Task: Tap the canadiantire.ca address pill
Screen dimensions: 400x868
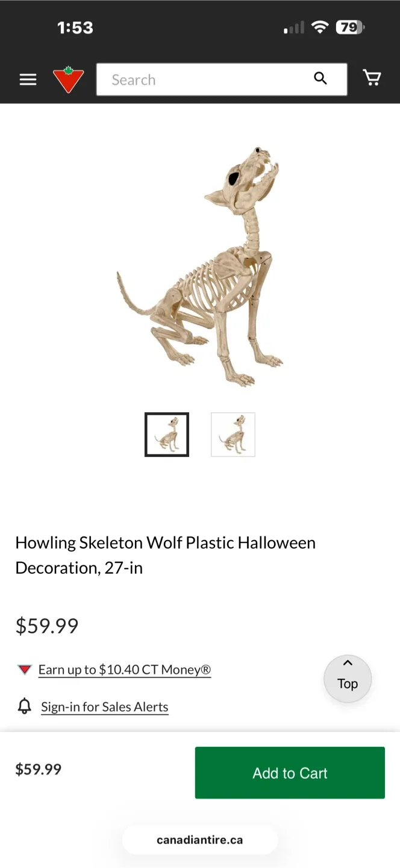Action: tap(200, 840)
